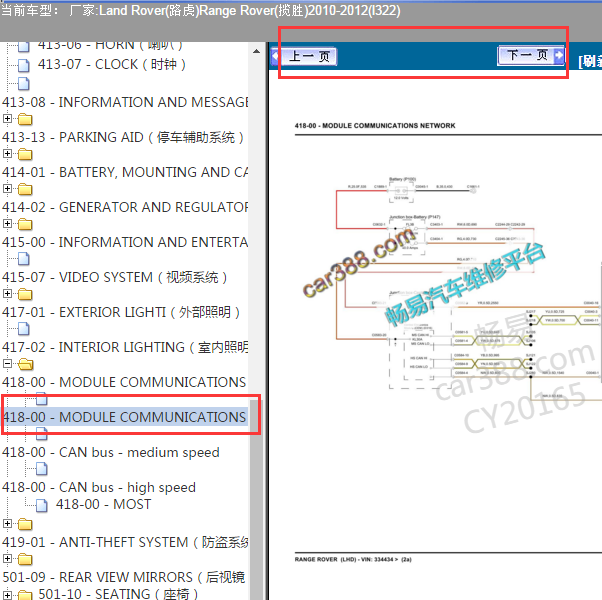The width and height of the screenshot is (602, 600).
Task: Open 415-07 - VIDEO SYSTEM (视频系统)
Action: point(114,277)
